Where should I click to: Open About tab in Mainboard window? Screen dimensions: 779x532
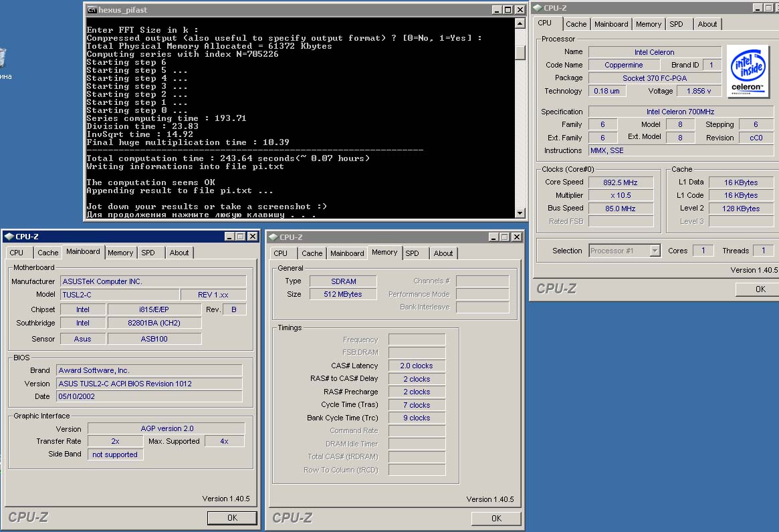(x=179, y=253)
